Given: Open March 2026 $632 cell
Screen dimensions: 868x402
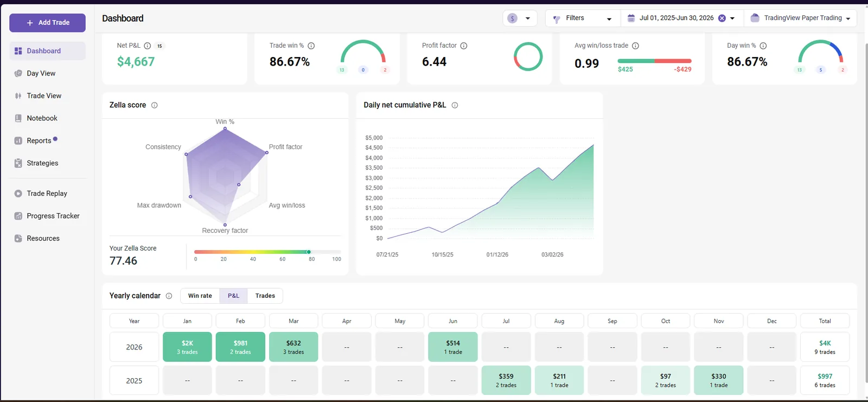Looking at the screenshot, I should (293, 347).
